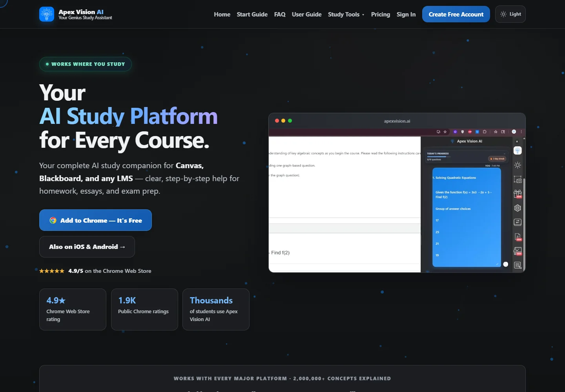Viewport: 565px width, 392px height.
Task: Click the Create Free Account button
Action: click(456, 14)
